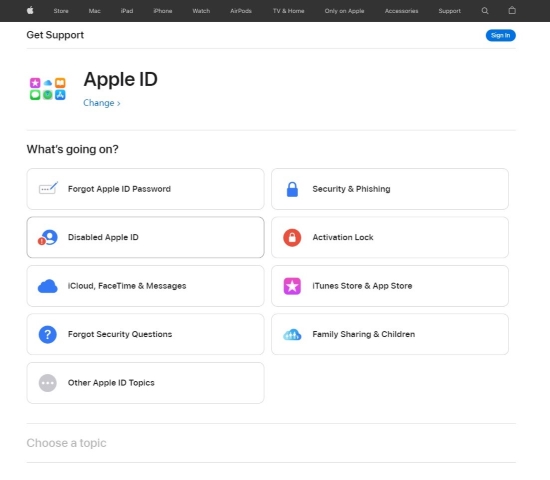Click the What's going on? heading
The width and height of the screenshot is (550, 480).
(x=73, y=149)
